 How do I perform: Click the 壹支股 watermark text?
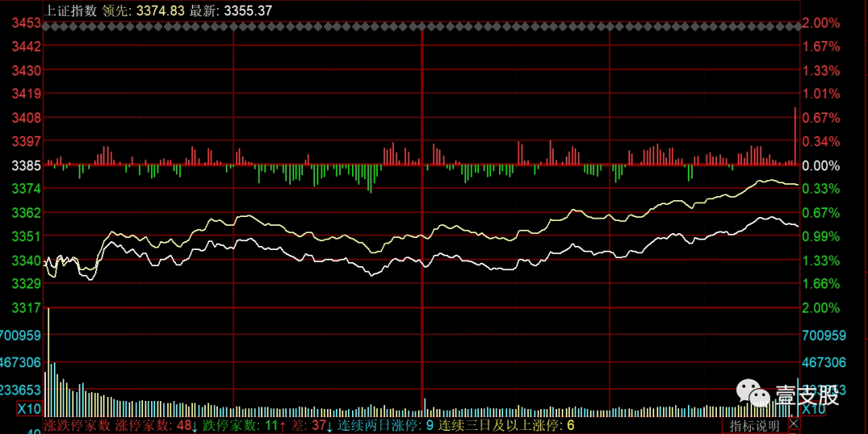pos(806,395)
